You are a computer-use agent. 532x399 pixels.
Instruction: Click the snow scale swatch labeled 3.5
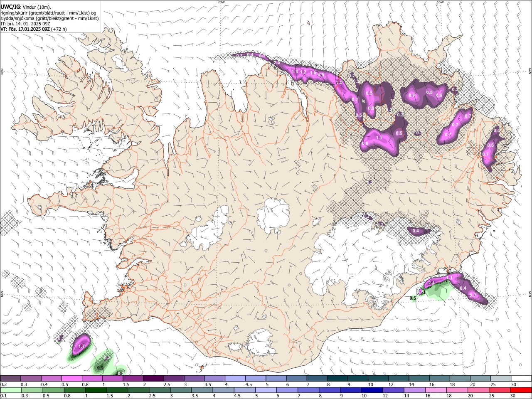coord(214,378)
